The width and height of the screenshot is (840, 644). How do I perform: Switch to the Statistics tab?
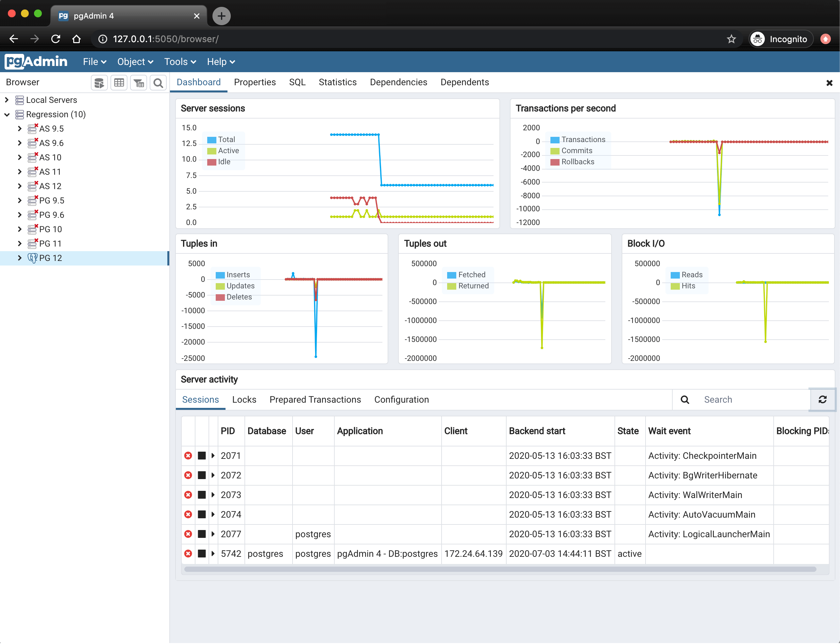click(338, 82)
